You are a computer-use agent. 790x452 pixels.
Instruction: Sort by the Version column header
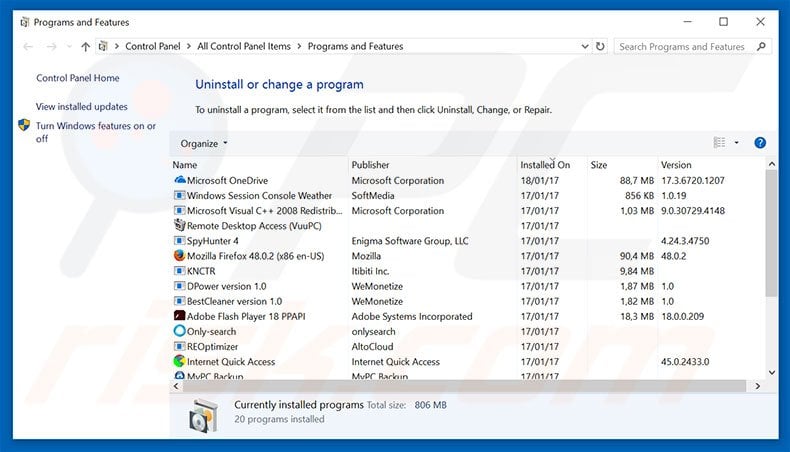coord(676,165)
